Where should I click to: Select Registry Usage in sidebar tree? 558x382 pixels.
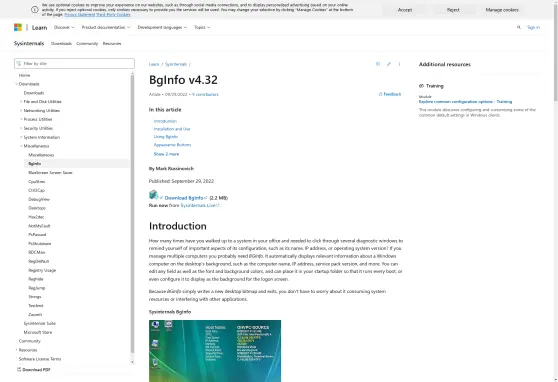[x=42, y=270]
